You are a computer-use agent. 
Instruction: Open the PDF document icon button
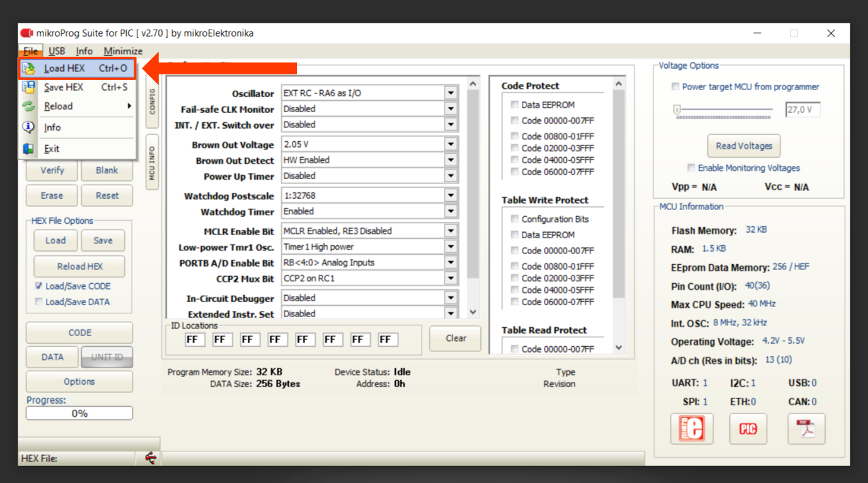click(806, 429)
